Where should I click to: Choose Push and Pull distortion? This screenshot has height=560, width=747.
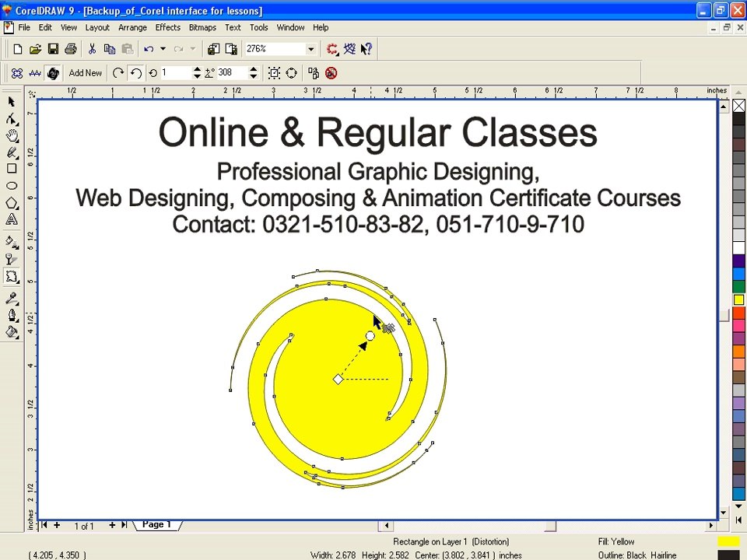click(16, 73)
